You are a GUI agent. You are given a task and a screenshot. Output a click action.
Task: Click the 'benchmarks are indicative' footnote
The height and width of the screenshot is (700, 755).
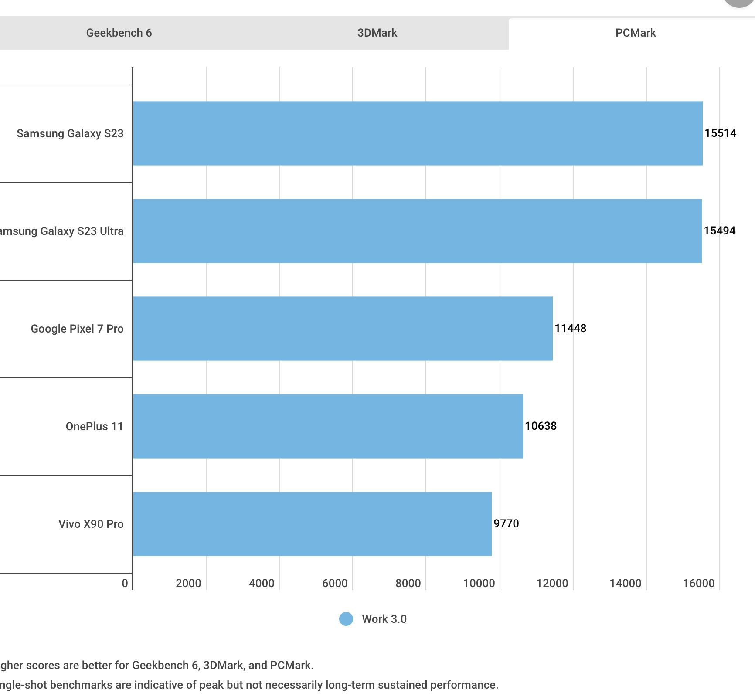click(x=249, y=685)
